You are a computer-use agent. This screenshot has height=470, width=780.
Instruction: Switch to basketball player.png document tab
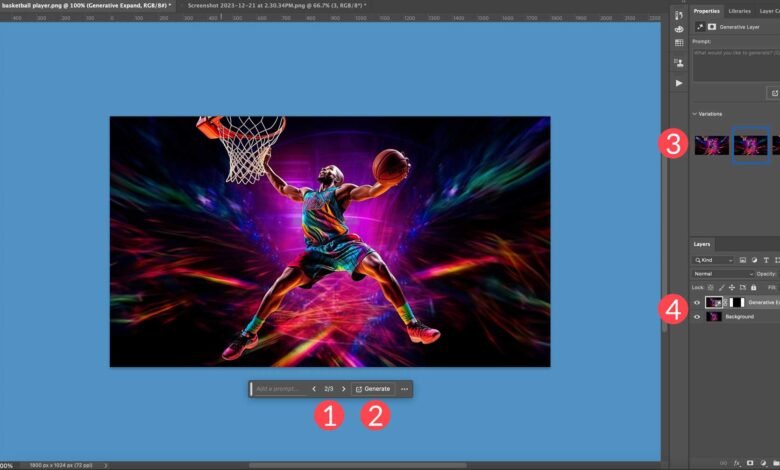pos(87,5)
